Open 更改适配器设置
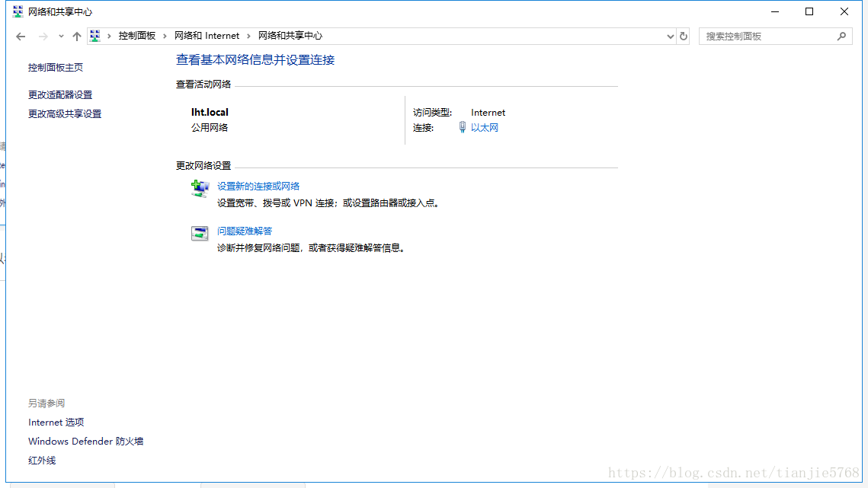The height and width of the screenshot is (488, 868). [x=60, y=95]
